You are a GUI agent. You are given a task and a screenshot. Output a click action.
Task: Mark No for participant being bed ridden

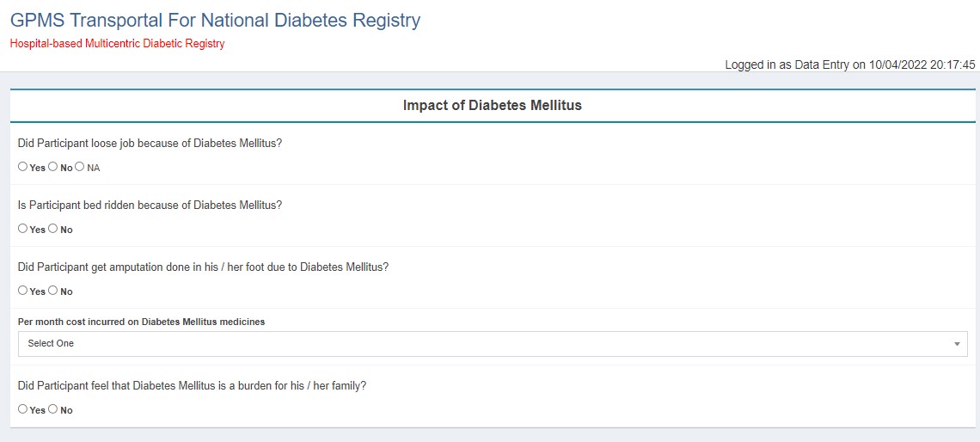tap(53, 229)
